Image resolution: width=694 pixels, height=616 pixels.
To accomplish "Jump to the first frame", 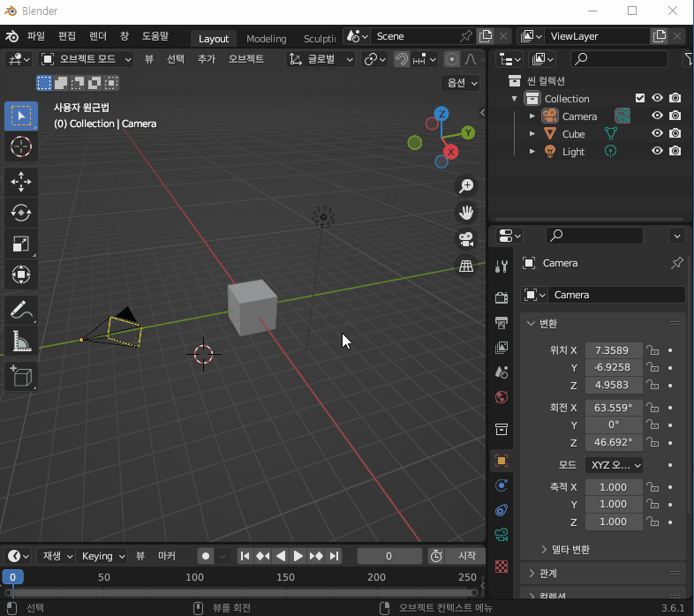I will tap(245, 556).
